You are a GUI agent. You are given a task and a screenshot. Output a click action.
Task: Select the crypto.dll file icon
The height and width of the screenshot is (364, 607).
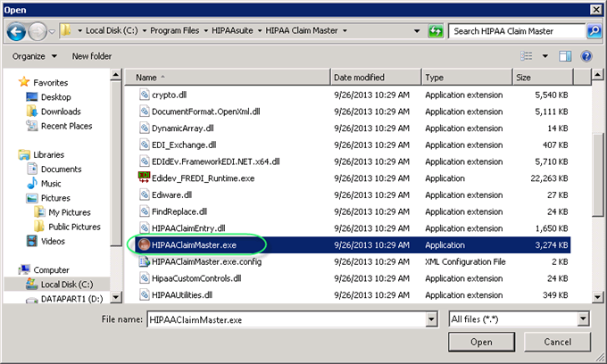[x=144, y=94]
